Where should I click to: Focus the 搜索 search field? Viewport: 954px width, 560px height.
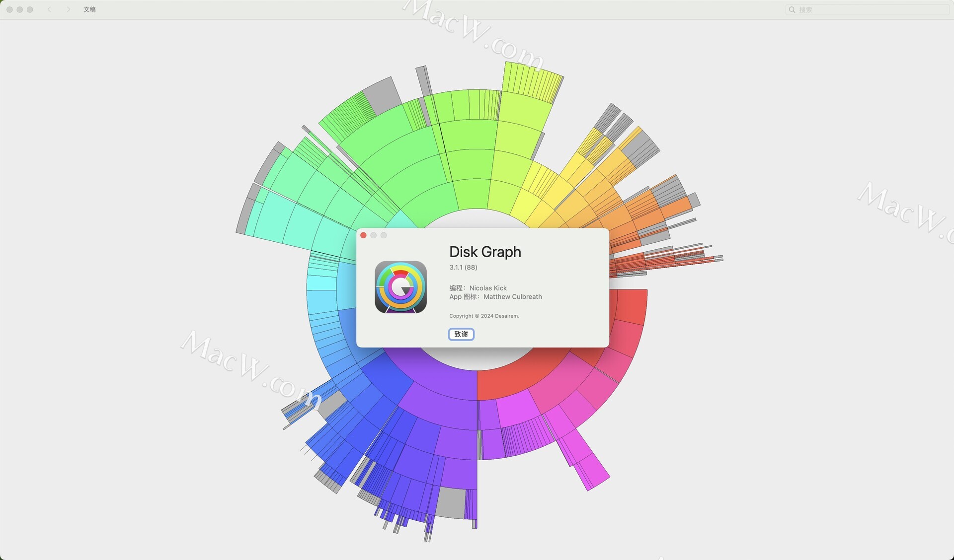pyautogui.click(x=867, y=9)
